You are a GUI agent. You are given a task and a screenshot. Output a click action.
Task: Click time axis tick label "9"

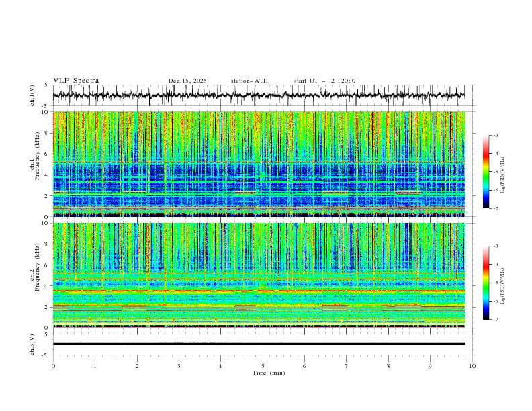coord(430,366)
